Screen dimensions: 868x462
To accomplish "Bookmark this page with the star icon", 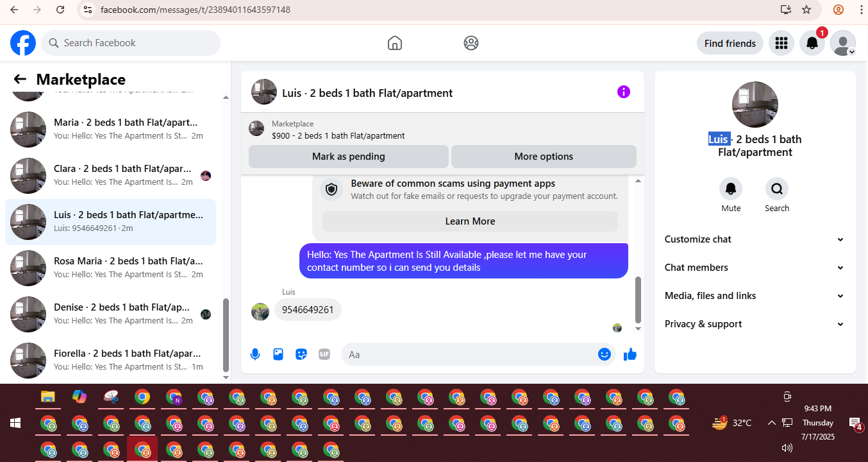I will (x=806, y=10).
